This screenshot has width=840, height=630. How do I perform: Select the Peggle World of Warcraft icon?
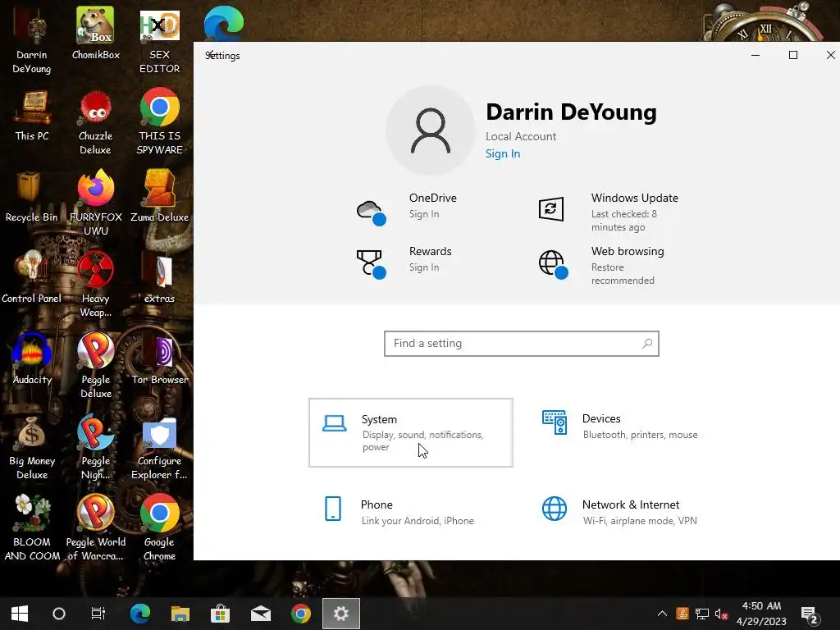click(96, 527)
